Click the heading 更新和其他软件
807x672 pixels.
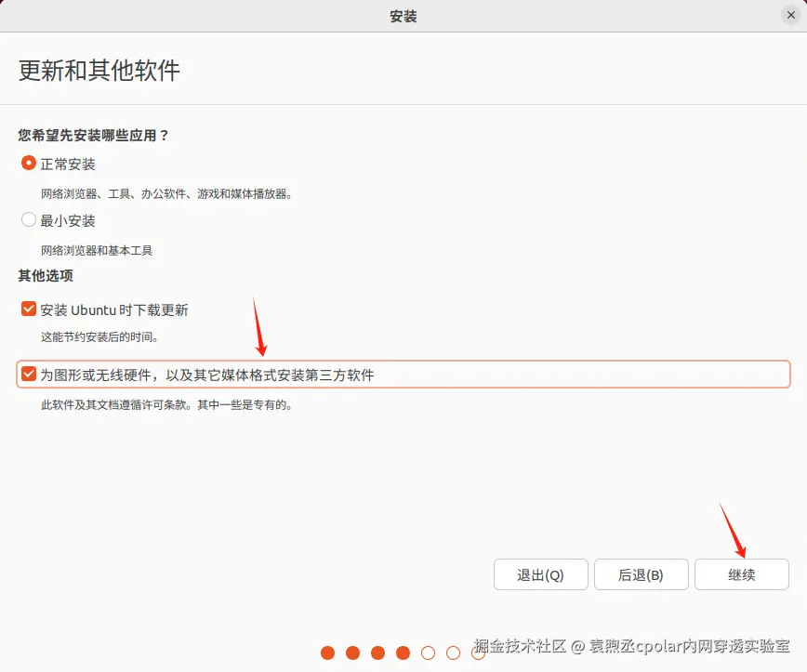coord(99,71)
